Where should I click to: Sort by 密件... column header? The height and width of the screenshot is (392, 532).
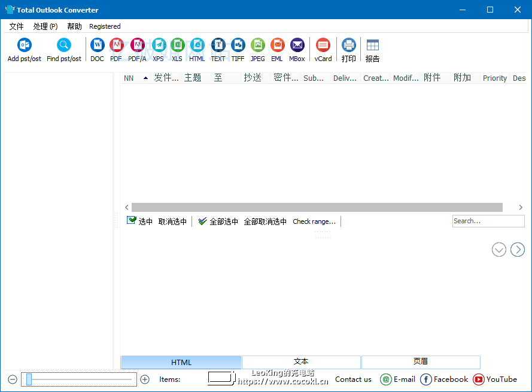pyautogui.click(x=285, y=78)
